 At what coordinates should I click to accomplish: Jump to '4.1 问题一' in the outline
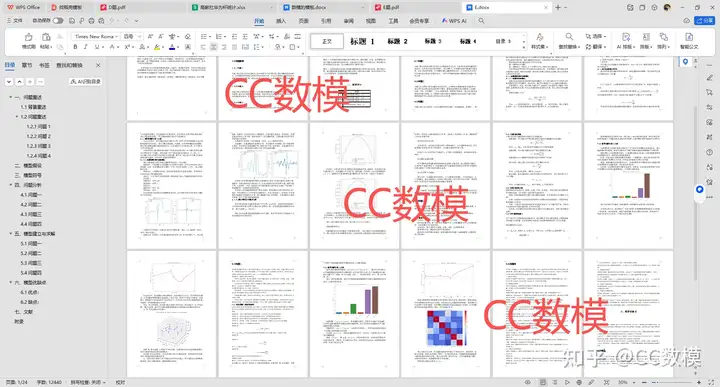(31, 195)
